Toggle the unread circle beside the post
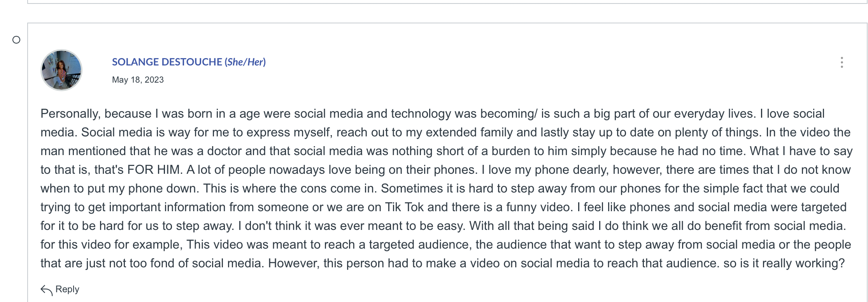868x302 pixels. coord(16,40)
